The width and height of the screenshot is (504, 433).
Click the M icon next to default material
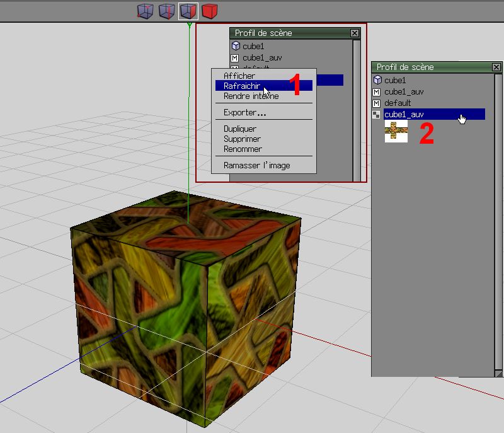coord(377,103)
